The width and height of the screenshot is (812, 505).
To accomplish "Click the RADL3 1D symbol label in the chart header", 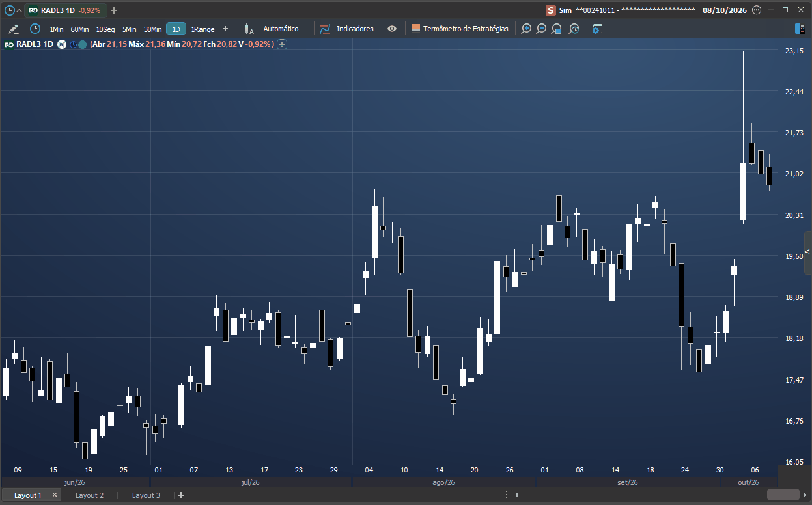I will (35, 44).
